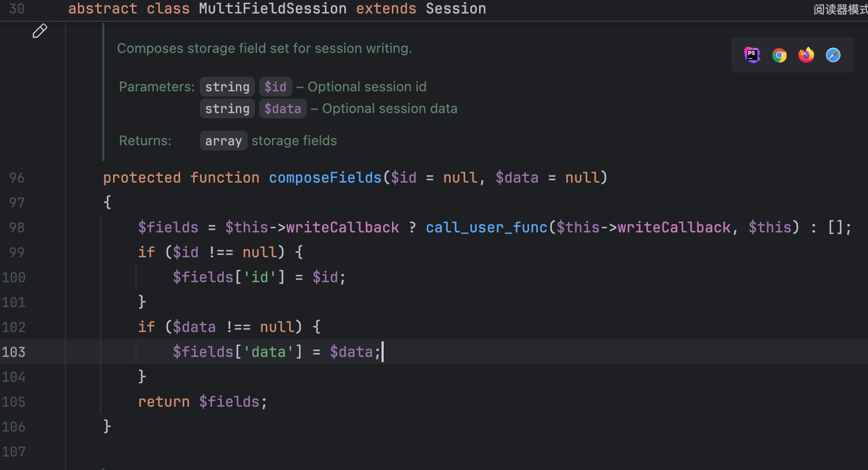Image resolution: width=868 pixels, height=470 pixels.
Task: Open file in Chrome browser
Action: pyautogui.click(x=779, y=55)
